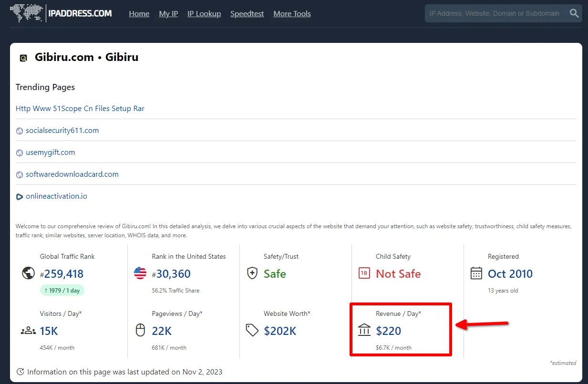588x384 pixels.
Task: Click the 1979 / 1 day rank change badge
Action: click(62, 291)
